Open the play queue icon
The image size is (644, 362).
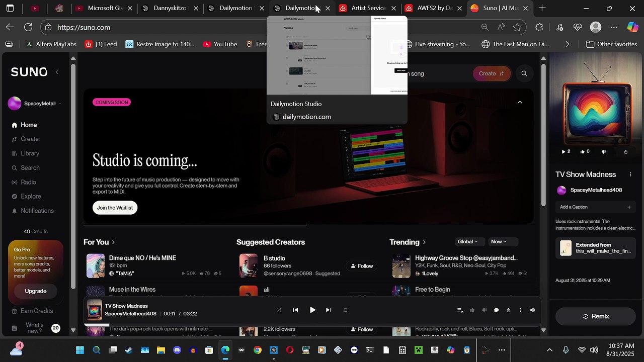460,310
